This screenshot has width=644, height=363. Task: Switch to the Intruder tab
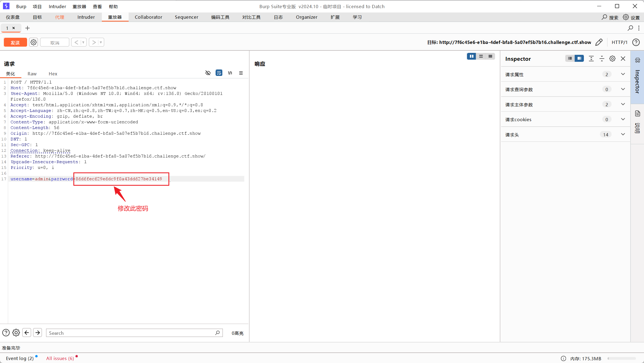click(x=86, y=17)
